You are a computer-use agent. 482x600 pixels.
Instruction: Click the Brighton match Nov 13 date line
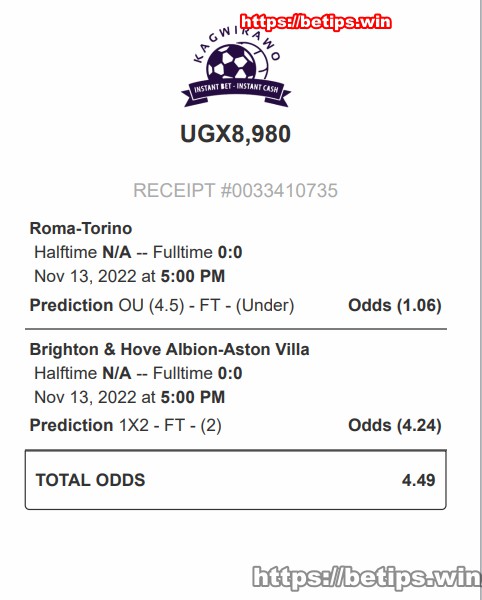(129, 397)
